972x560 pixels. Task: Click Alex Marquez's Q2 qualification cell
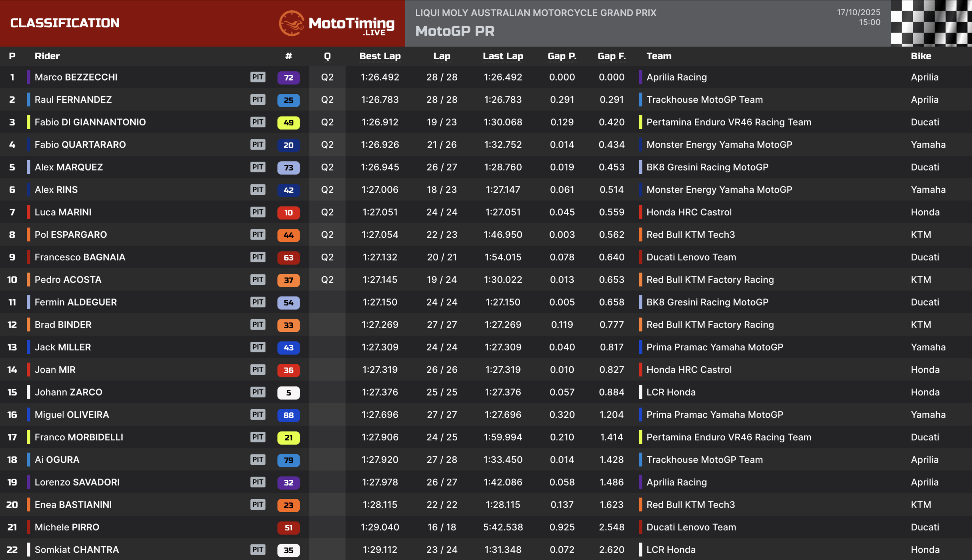(x=327, y=167)
